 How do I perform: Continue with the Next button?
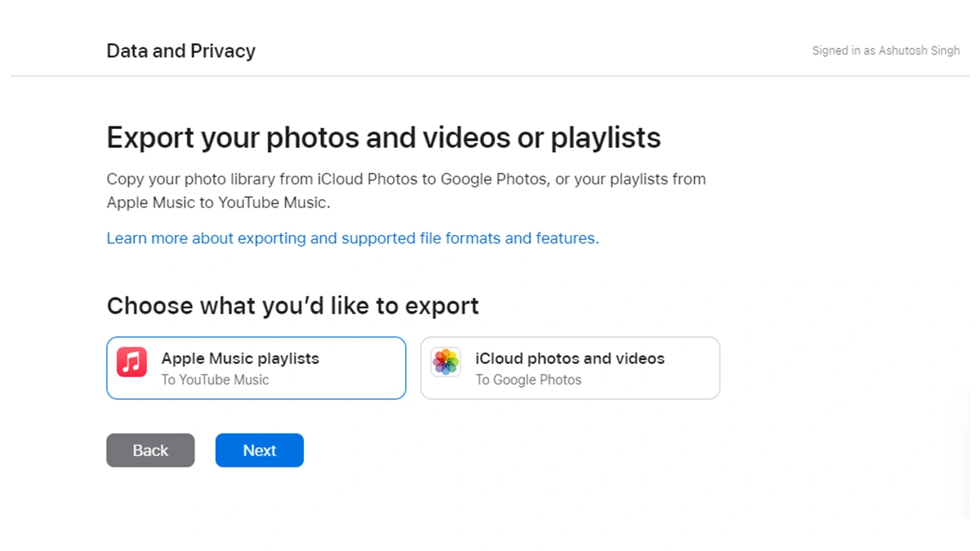click(260, 451)
